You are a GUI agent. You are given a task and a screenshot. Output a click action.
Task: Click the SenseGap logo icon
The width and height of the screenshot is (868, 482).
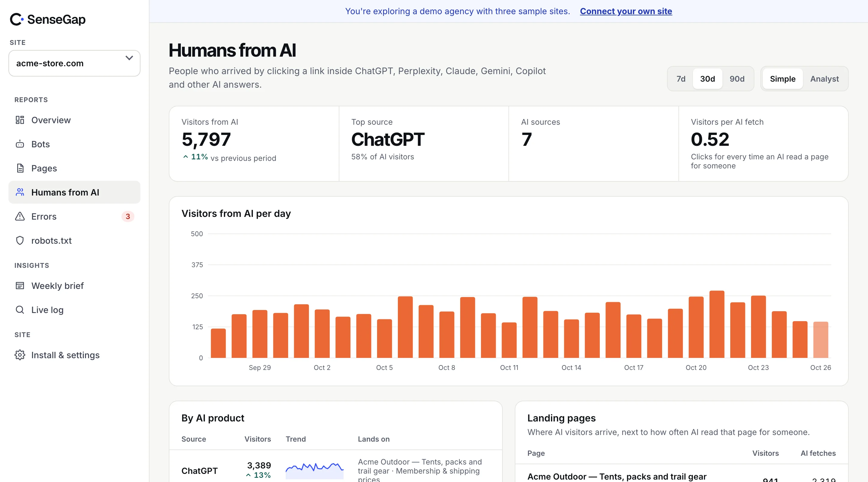click(x=17, y=20)
